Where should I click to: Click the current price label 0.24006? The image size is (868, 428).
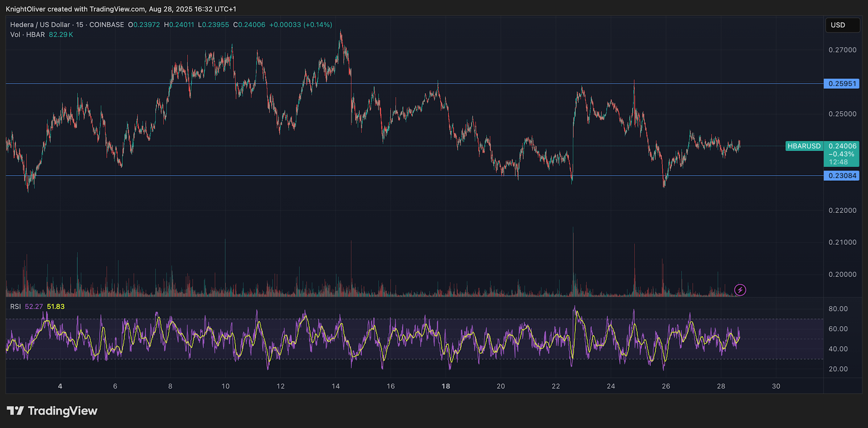click(x=842, y=146)
